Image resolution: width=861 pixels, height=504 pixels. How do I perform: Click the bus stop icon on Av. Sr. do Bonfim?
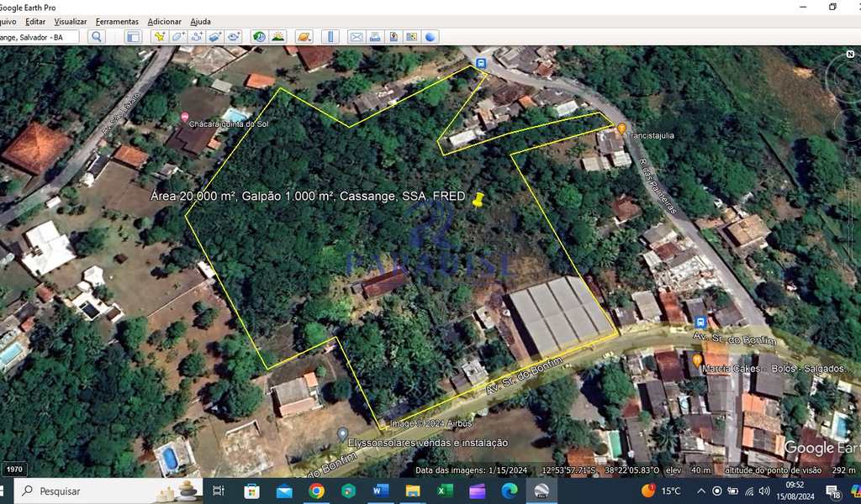pos(700,322)
